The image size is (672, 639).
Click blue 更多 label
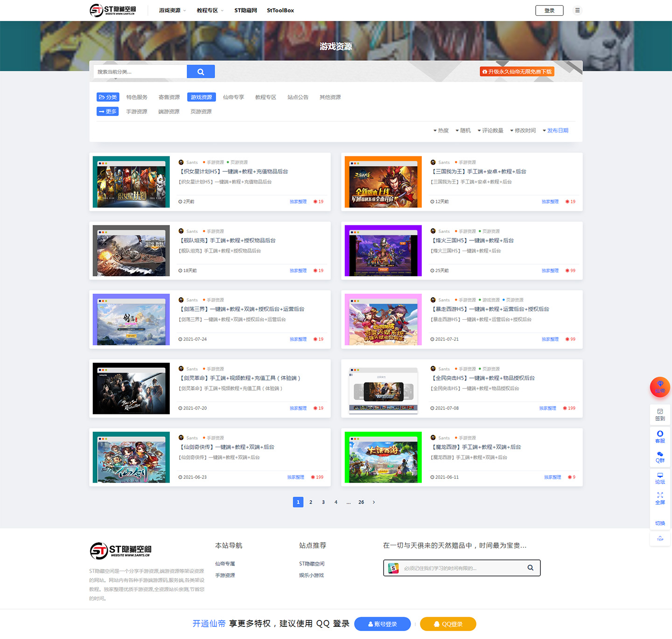(x=108, y=112)
